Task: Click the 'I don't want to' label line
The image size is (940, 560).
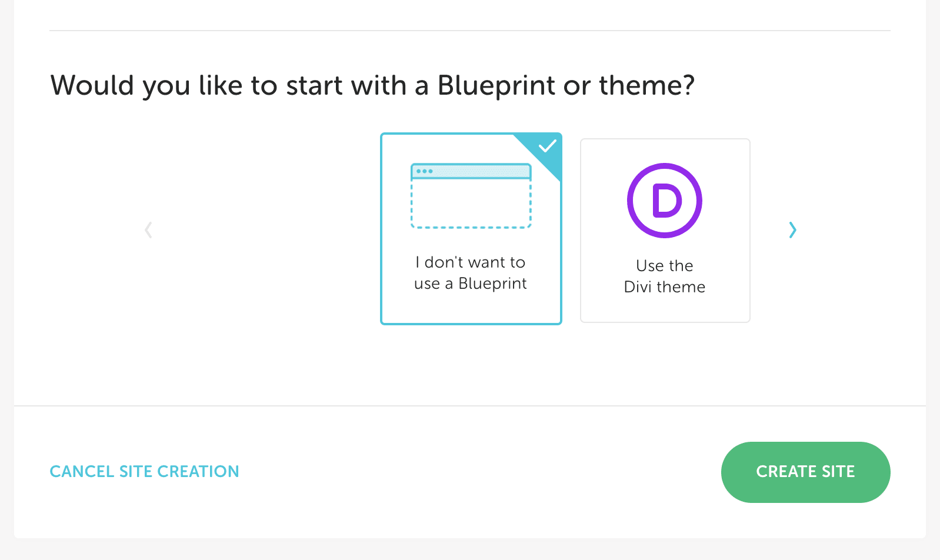Action: click(x=471, y=262)
